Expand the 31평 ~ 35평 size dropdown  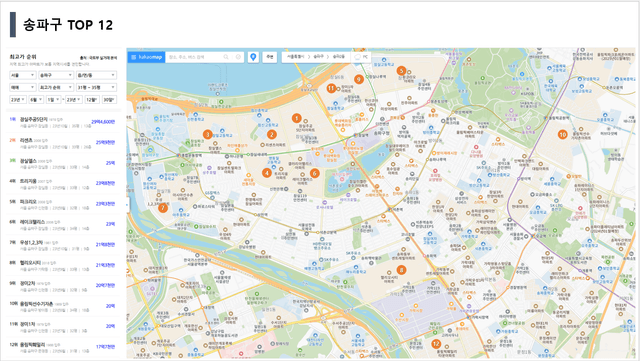(96, 87)
